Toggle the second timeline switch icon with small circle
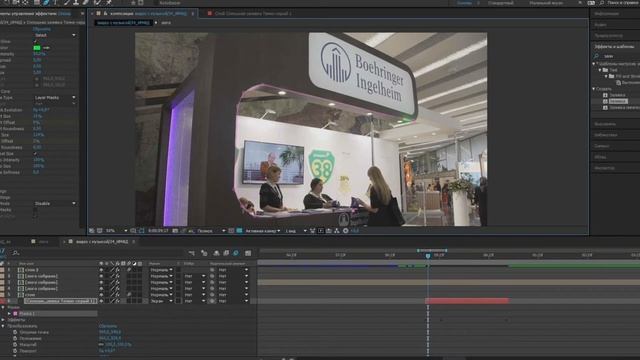 click(x=204, y=253)
